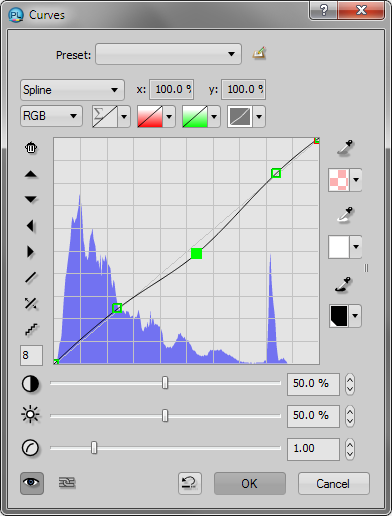392x516 pixels.
Task: Pick the black point eyedropper
Action: point(344,285)
